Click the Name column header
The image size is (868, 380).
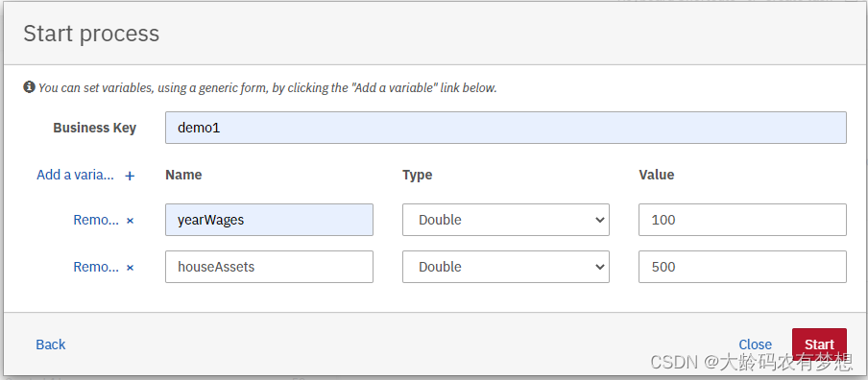[x=183, y=175]
